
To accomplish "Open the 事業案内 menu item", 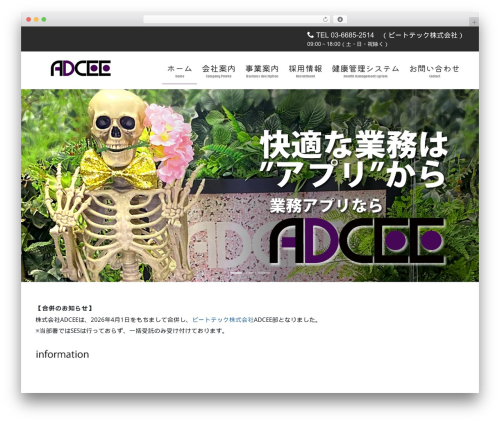I will click(x=262, y=71).
